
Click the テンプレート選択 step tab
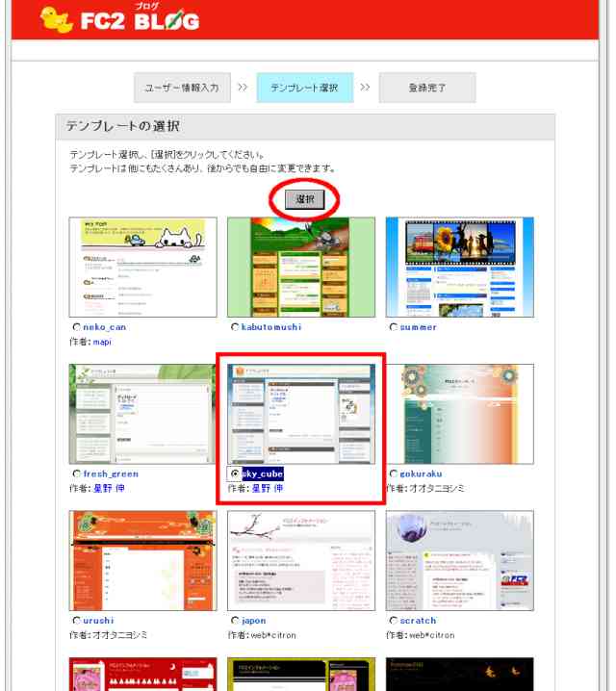click(x=305, y=88)
